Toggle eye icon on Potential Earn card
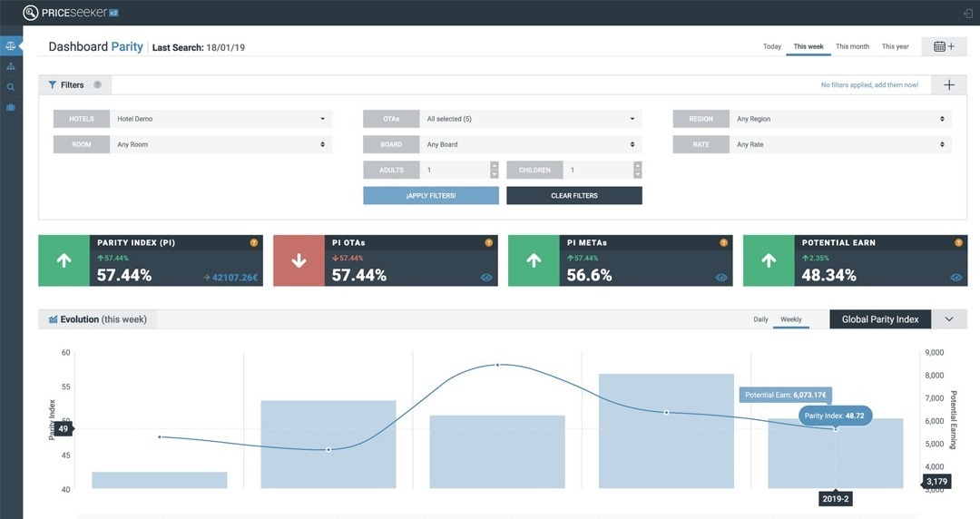 pos(956,278)
